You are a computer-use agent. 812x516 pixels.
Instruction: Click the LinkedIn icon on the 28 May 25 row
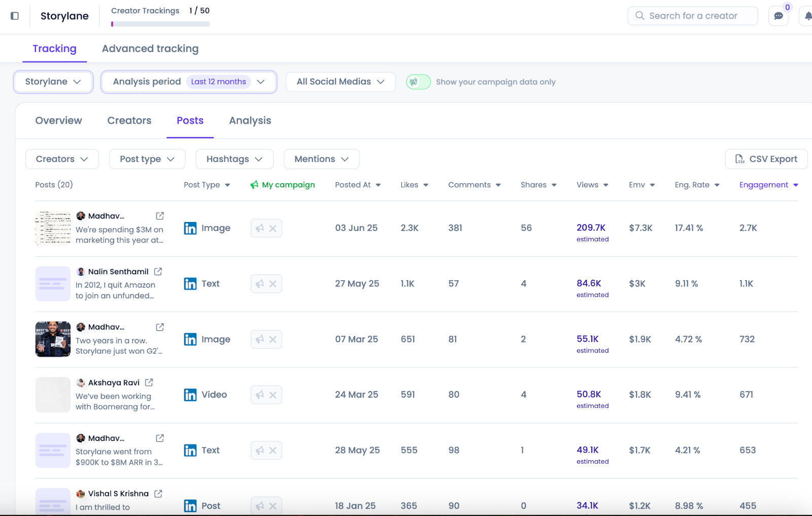click(190, 450)
